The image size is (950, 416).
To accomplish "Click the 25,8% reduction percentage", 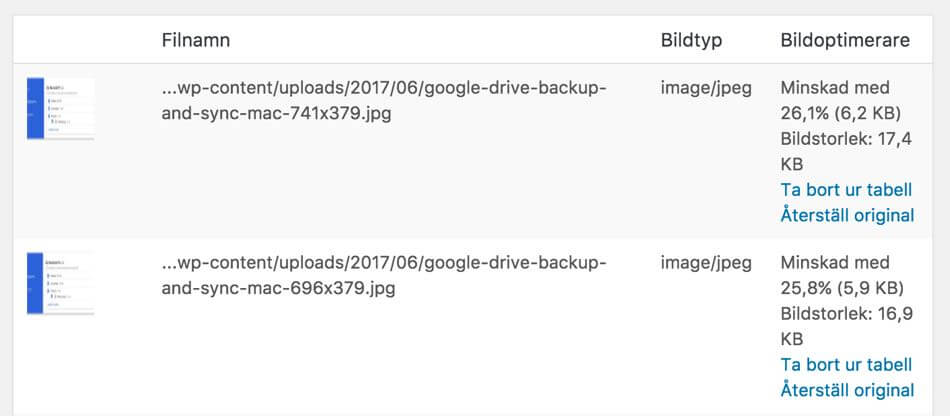I will (804, 289).
